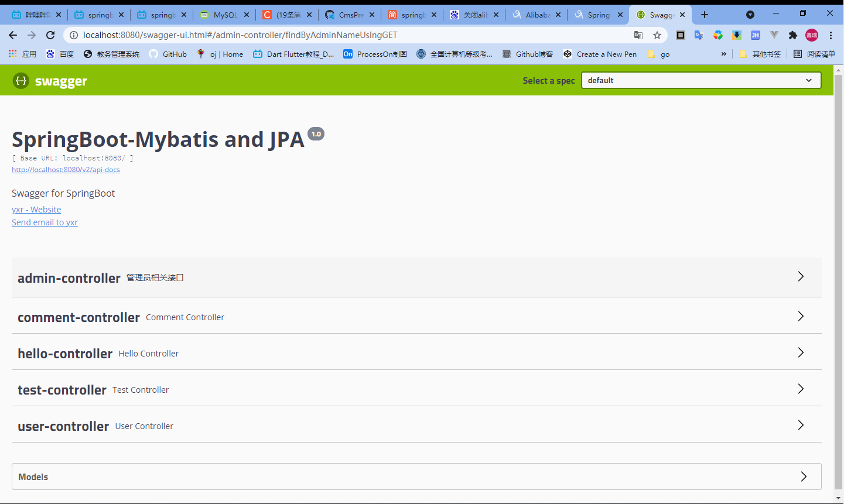Open the GitHub bookmark
Viewport: 844px width, 504px height.
[x=168, y=54]
